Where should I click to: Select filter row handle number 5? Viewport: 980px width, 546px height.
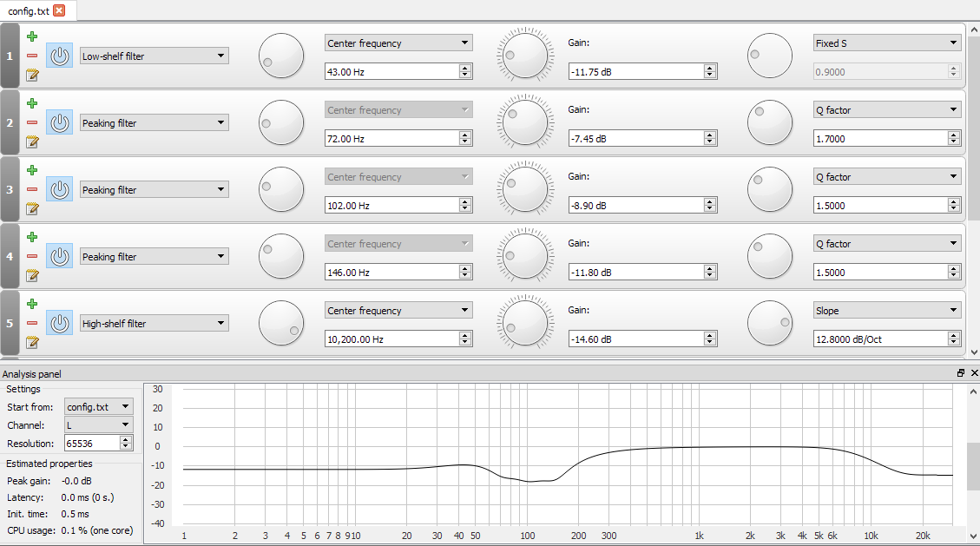[x=10, y=323]
